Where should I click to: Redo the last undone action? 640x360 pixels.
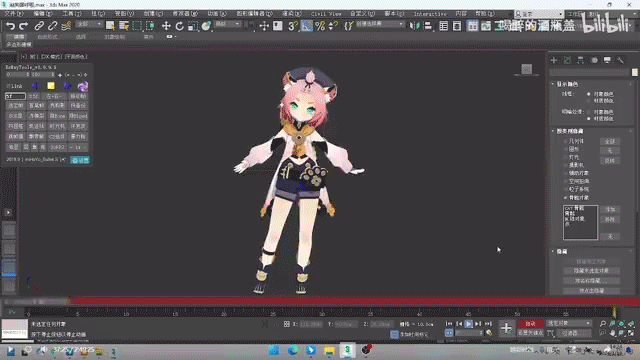point(23,26)
